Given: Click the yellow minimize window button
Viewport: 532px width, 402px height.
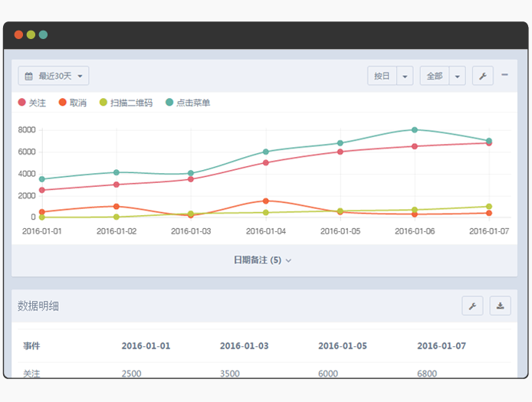Looking at the screenshot, I should (31, 34).
